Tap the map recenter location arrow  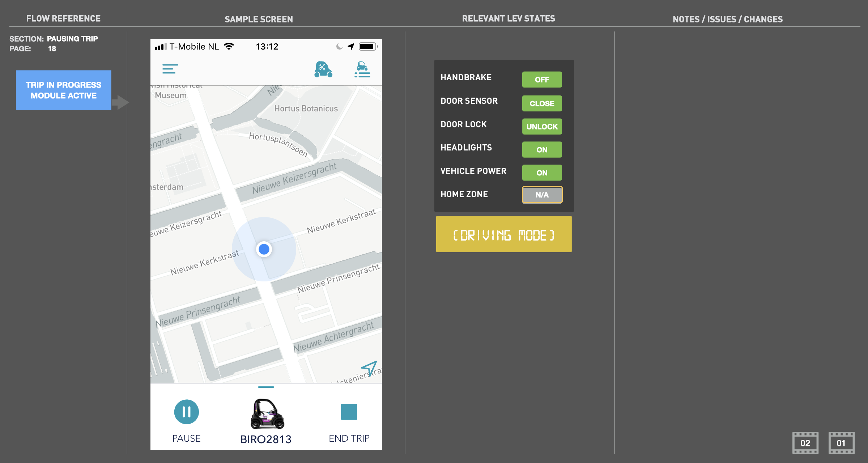(x=369, y=368)
